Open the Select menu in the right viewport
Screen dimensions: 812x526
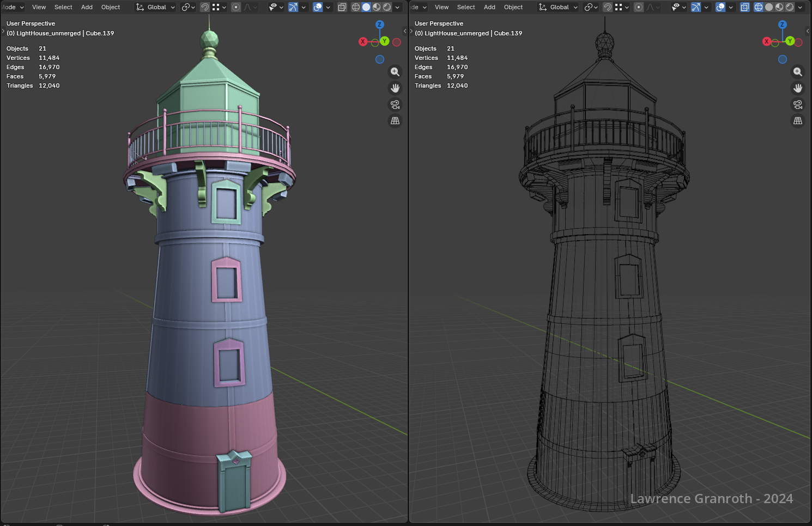tap(466, 7)
